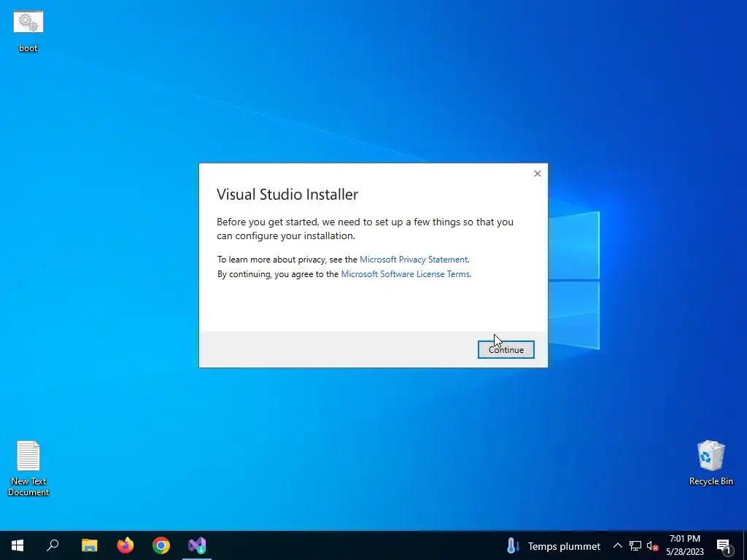Click the Show desktop sliver at taskbar end
The image size is (747, 560).
tap(745, 545)
